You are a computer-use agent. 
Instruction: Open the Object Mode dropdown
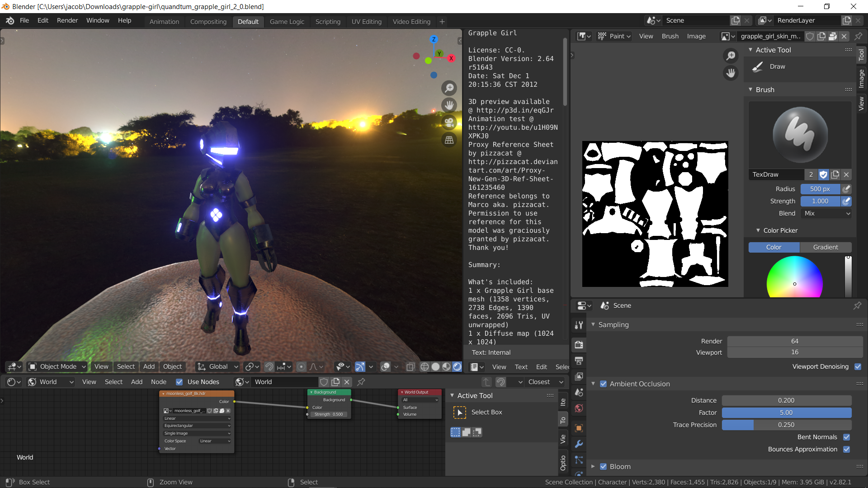point(57,366)
